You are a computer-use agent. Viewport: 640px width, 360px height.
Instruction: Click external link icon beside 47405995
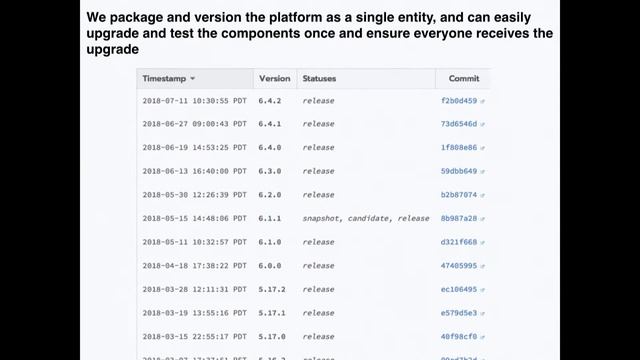click(x=482, y=266)
